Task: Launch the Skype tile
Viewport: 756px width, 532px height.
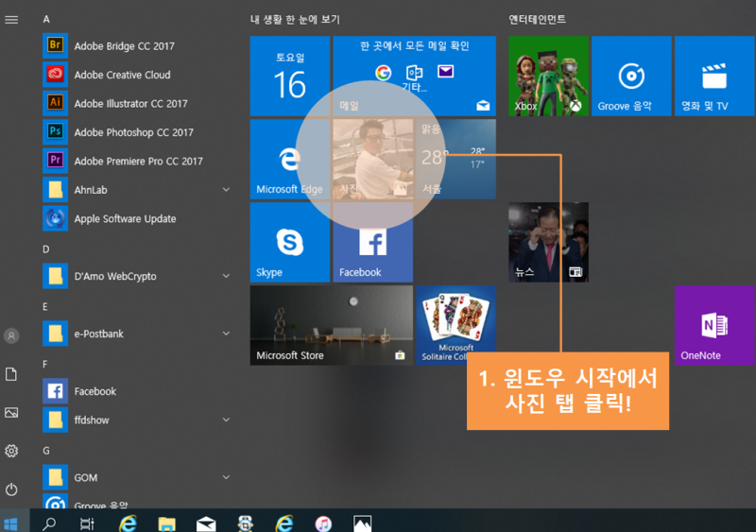Action: tap(290, 242)
